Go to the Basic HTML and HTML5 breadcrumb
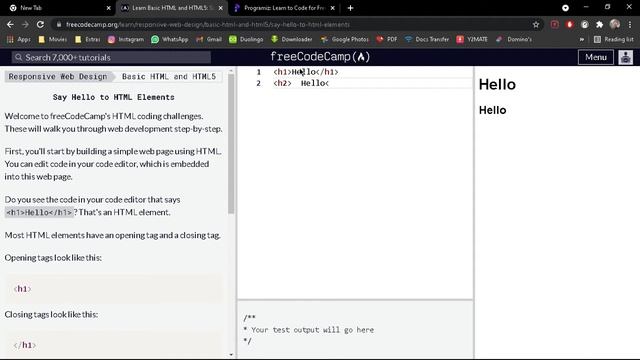This screenshot has height=360, width=640. pos(169,76)
